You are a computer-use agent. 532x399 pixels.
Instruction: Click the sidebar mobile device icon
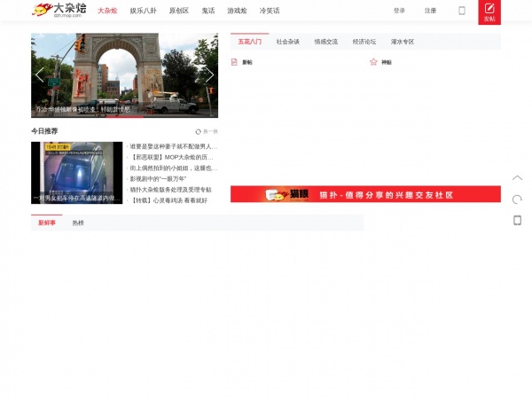(517, 220)
